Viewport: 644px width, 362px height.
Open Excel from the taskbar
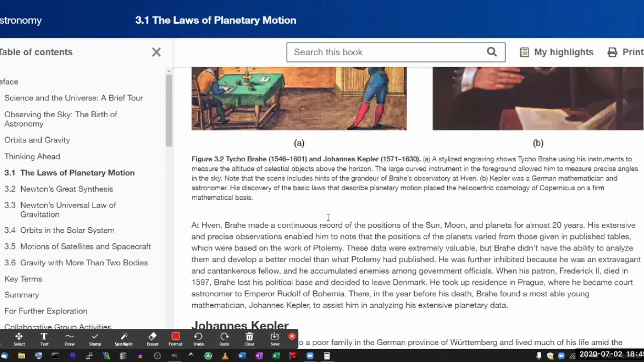[x=276, y=355]
